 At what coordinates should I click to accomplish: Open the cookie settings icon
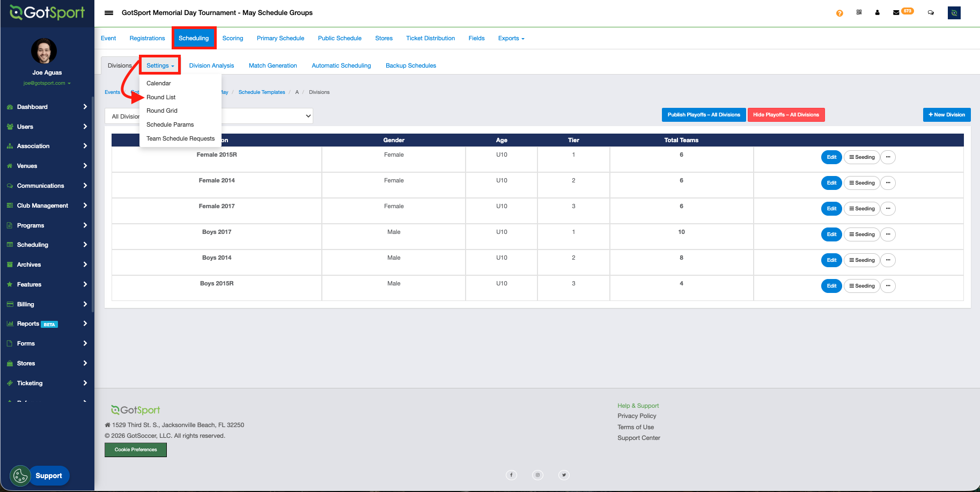[20, 475]
